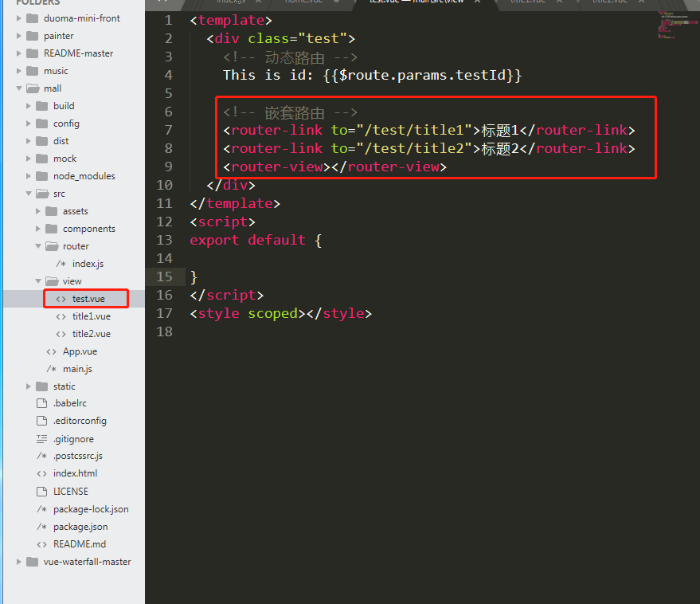Image resolution: width=700 pixels, height=604 pixels.
Task: Expand the vue-waterfall-master folder arrow
Action: tap(19, 562)
